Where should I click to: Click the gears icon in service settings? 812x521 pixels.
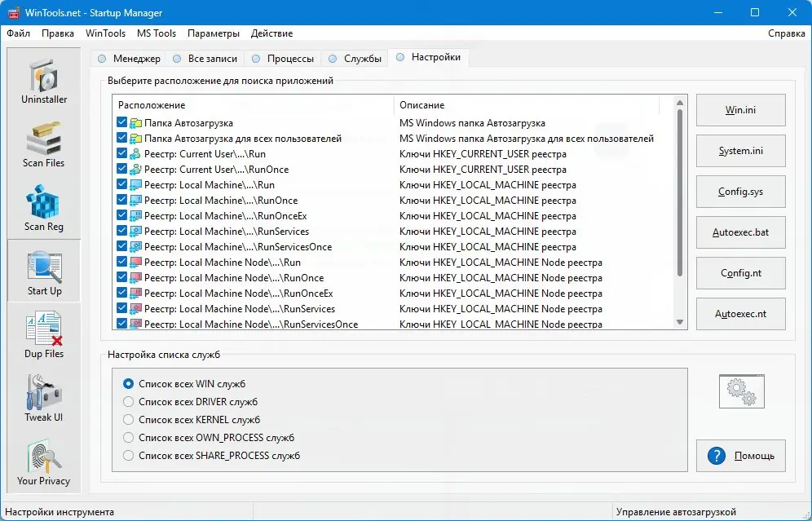(x=740, y=391)
